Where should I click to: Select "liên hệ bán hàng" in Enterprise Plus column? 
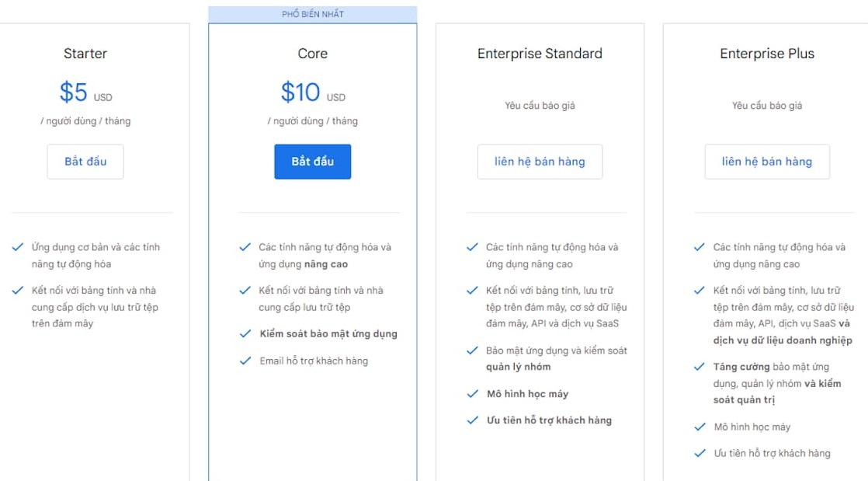[x=767, y=161]
